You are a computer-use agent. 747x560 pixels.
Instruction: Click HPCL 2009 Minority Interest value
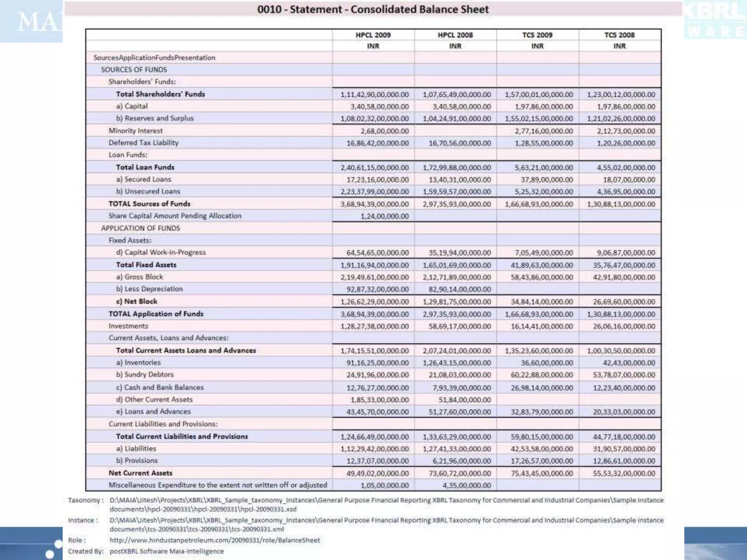click(384, 131)
